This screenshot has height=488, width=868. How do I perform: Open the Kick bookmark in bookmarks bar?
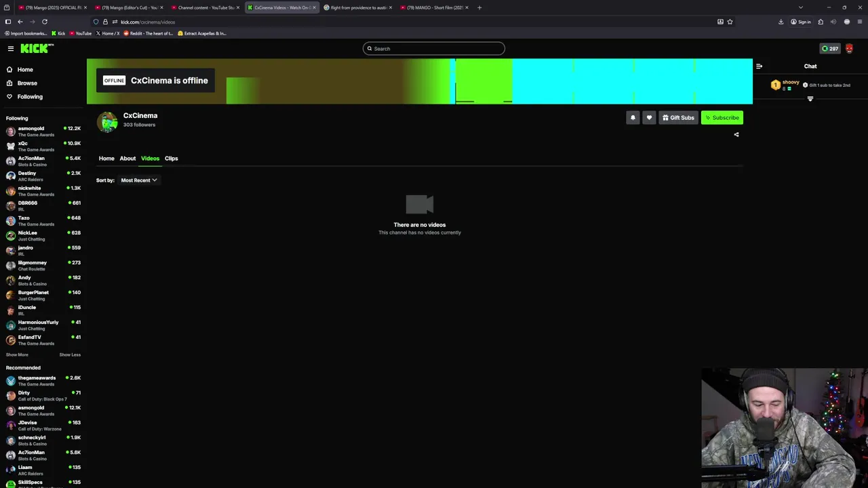click(58, 33)
